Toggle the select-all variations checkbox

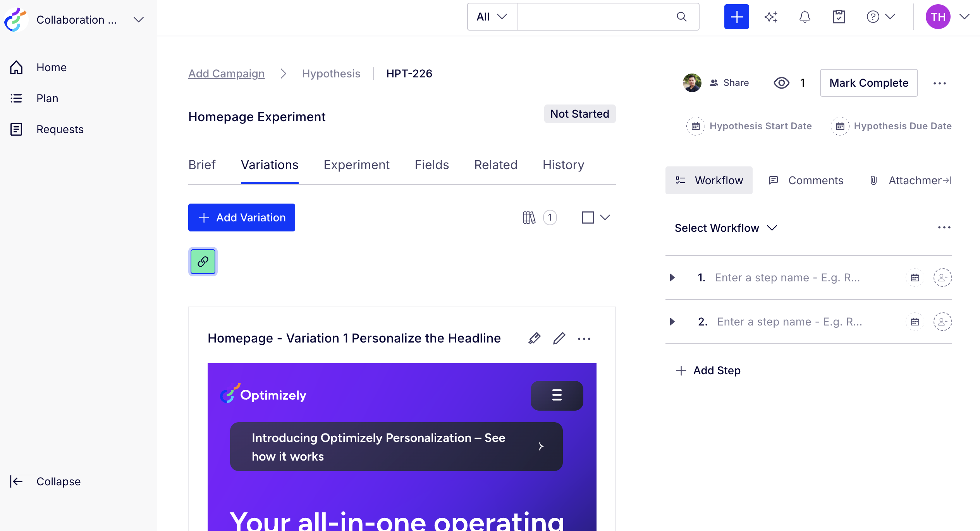[x=588, y=218]
